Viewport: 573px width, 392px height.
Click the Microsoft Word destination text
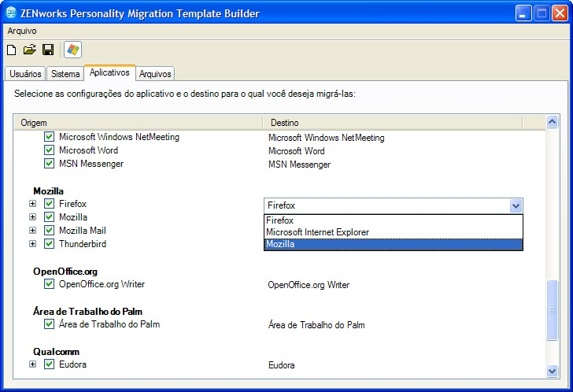[x=297, y=151]
